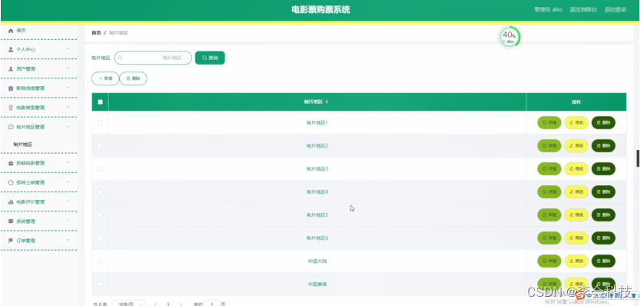Open 首页 via its house icon in sidebar

tap(11, 31)
